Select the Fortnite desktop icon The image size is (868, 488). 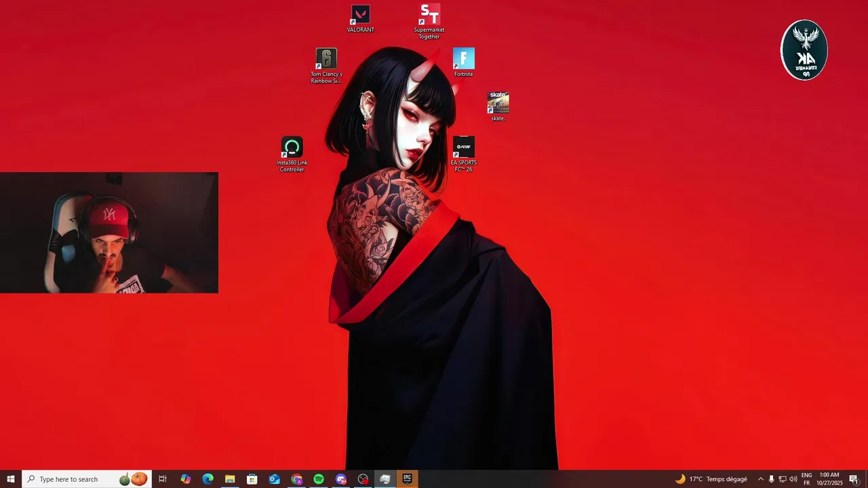click(464, 62)
